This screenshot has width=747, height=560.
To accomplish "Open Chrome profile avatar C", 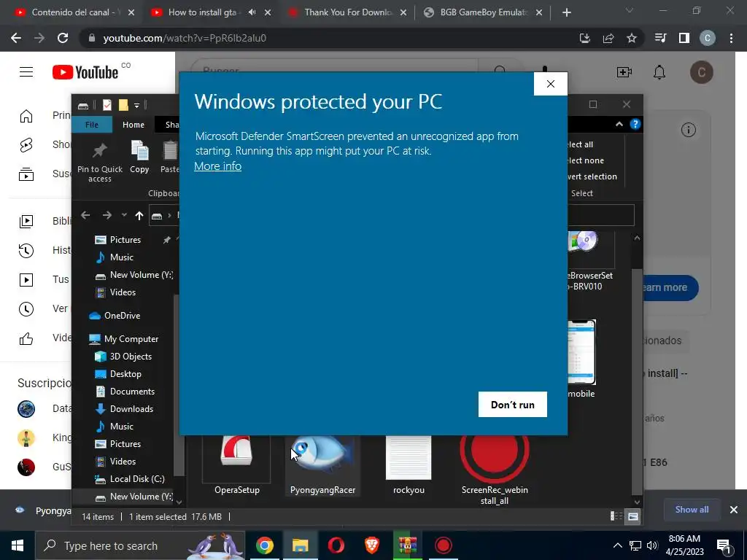I will [x=708, y=38].
